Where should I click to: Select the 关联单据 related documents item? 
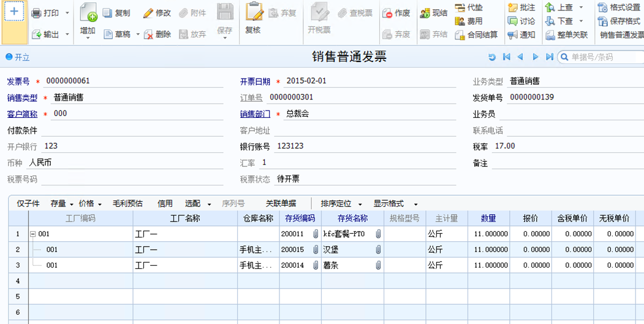[281, 204]
